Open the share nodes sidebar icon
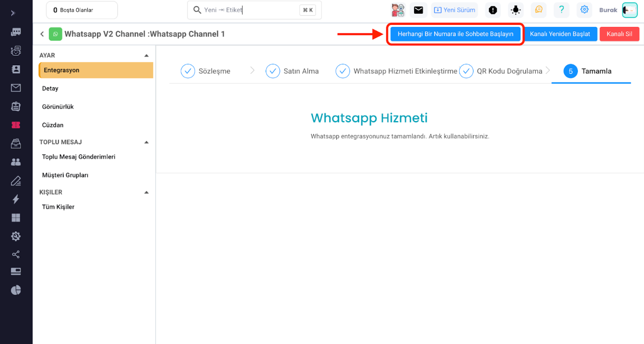This screenshot has width=644, height=344. [x=16, y=254]
